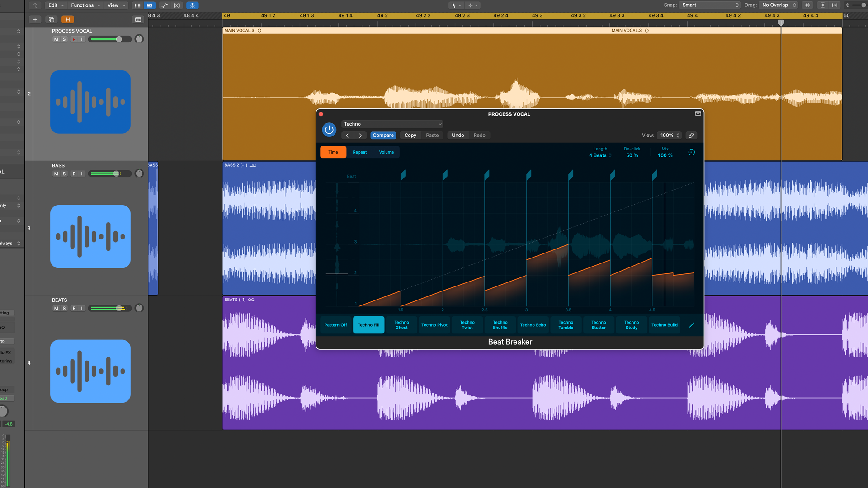Image resolution: width=868 pixels, height=488 pixels.
Task: Select the Techno Tumble pattern
Action: 566,325
